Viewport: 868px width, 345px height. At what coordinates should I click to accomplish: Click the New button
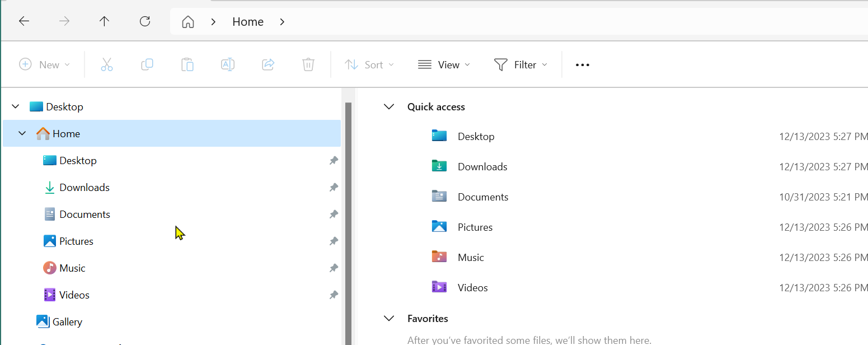click(x=45, y=64)
